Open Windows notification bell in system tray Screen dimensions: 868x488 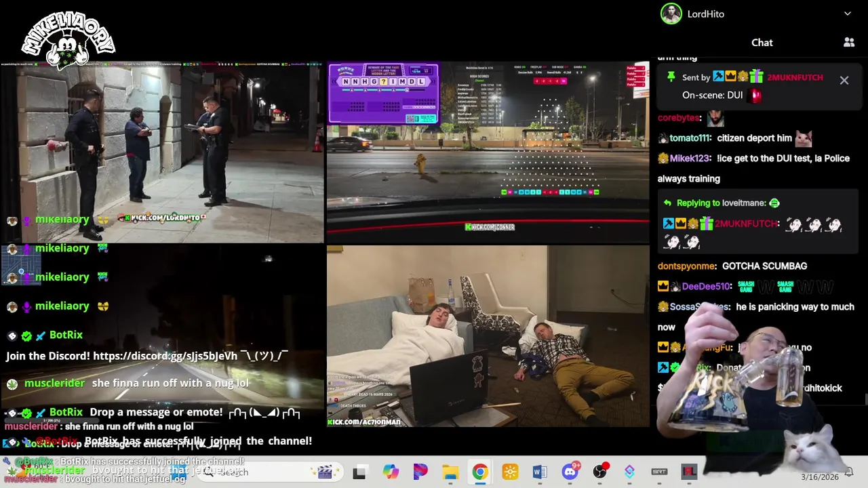click(x=849, y=472)
